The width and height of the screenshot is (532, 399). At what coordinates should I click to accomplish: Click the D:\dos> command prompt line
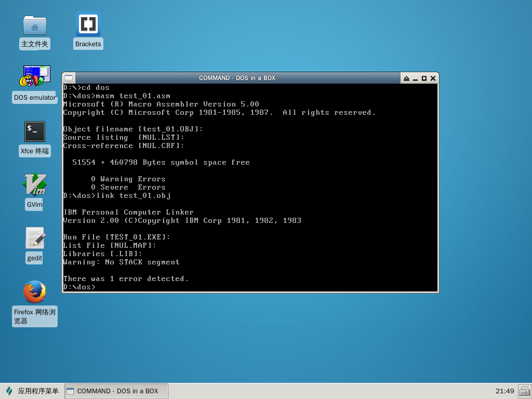79,287
